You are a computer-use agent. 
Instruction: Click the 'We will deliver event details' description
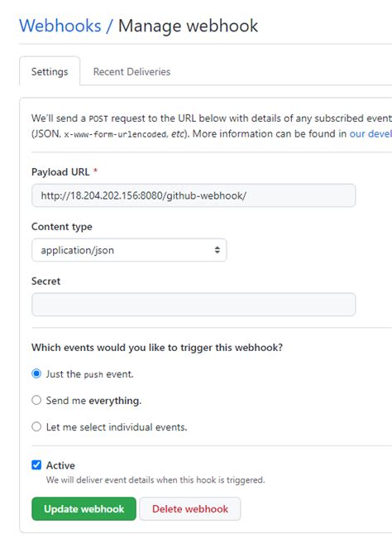click(x=155, y=480)
